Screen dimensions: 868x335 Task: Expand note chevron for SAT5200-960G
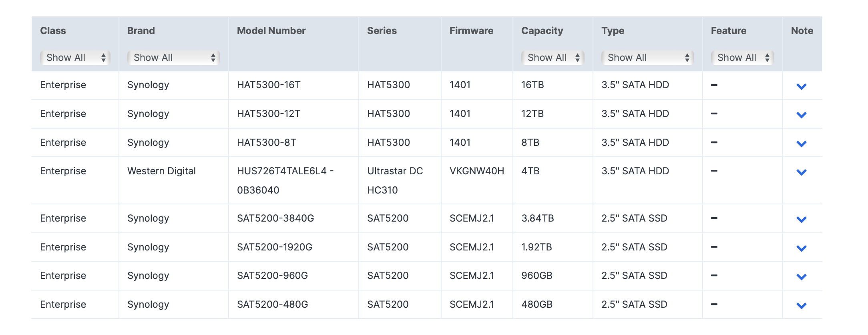(801, 276)
